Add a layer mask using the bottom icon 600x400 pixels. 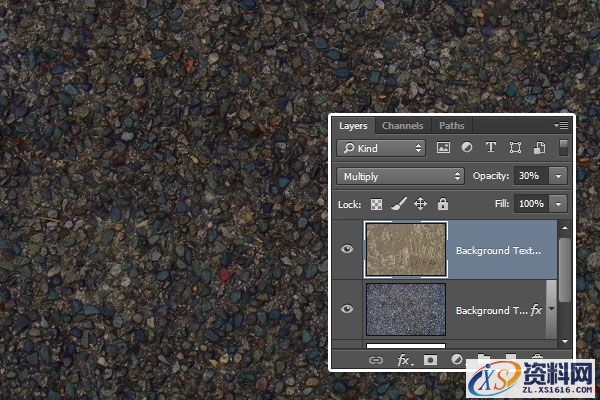(x=432, y=358)
